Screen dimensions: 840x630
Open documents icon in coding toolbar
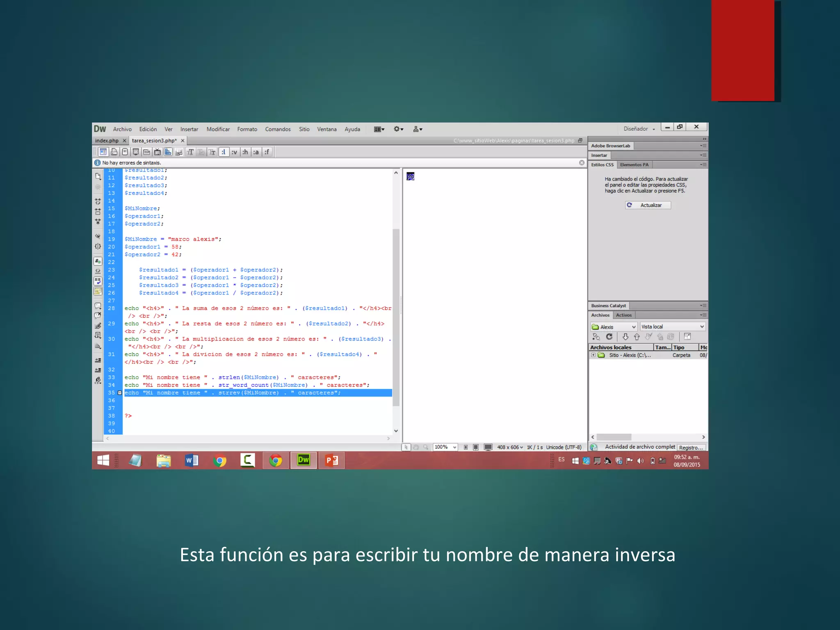point(98,176)
